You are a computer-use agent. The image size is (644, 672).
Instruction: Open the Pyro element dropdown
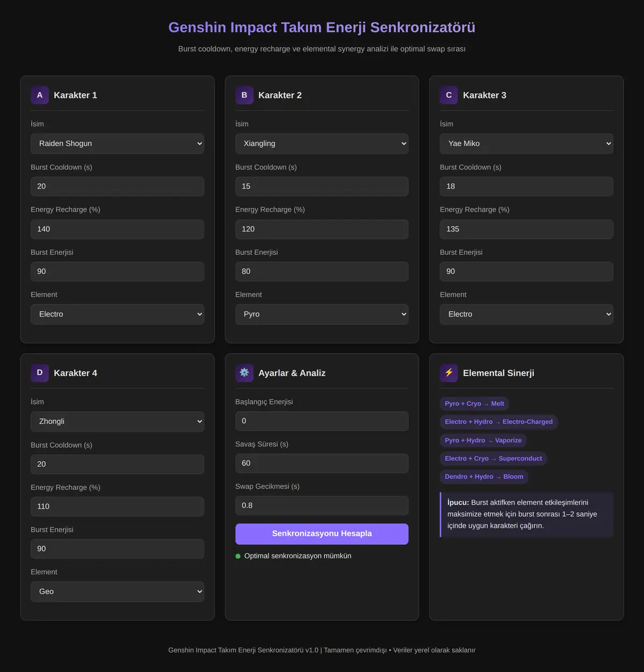[x=322, y=314]
